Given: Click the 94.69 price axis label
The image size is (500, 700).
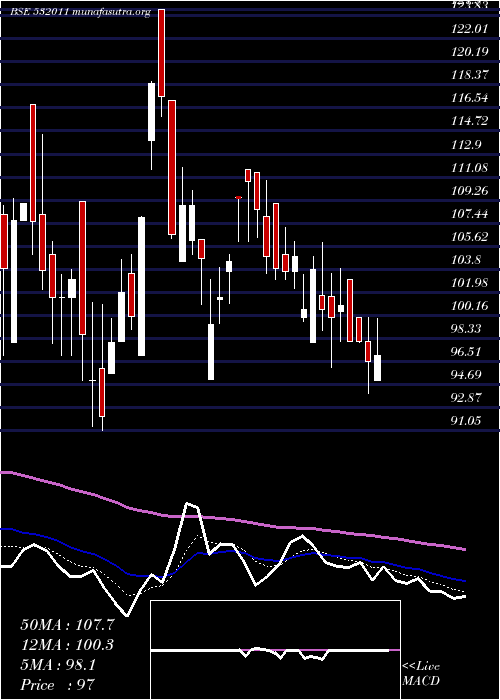Looking at the screenshot, I should 467,375.
